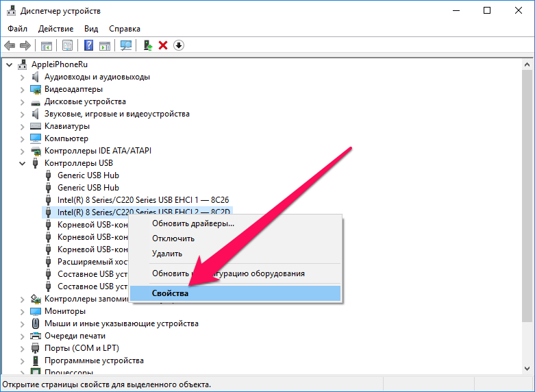Click the Show/Hide console tree toolbar icon
This screenshot has width=535, height=392.
pyautogui.click(x=47, y=46)
